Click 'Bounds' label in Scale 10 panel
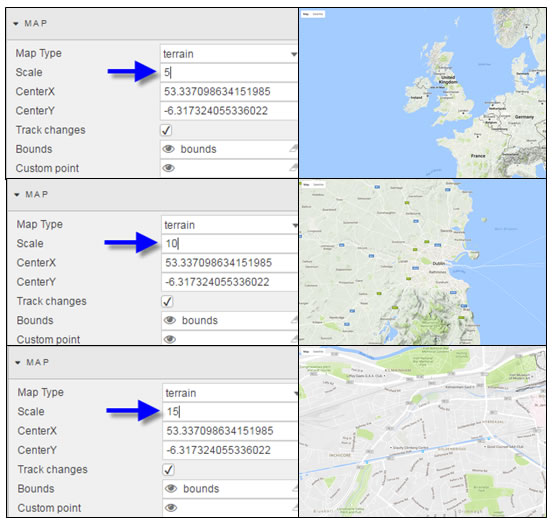Image resolution: width=552 pixels, height=523 pixels. pyautogui.click(x=35, y=320)
